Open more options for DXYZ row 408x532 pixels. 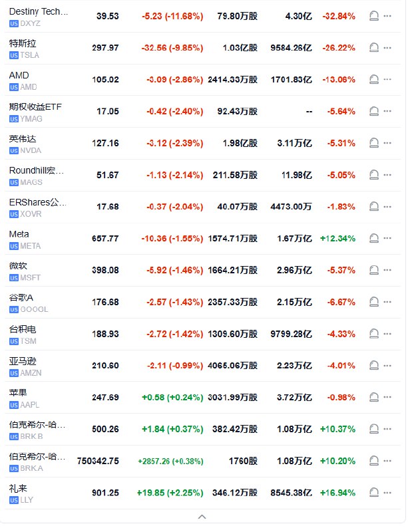pyautogui.click(x=387, y=16)
